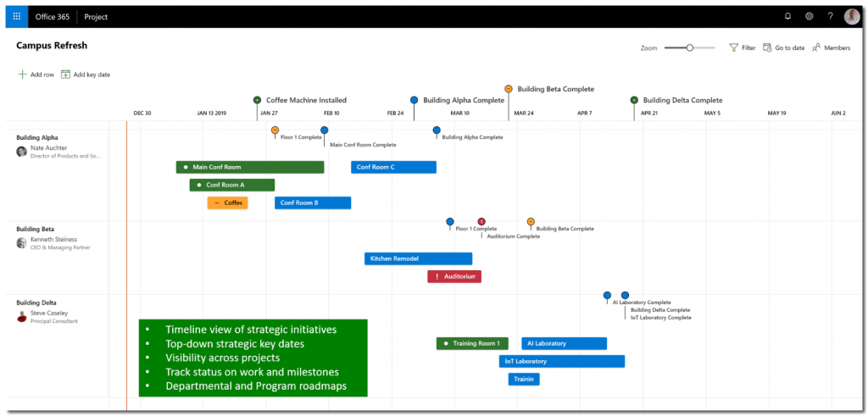The height and width of the screenshot is (416, 868).
Task: Click the Building Delta row title
Action: (36, 303)
